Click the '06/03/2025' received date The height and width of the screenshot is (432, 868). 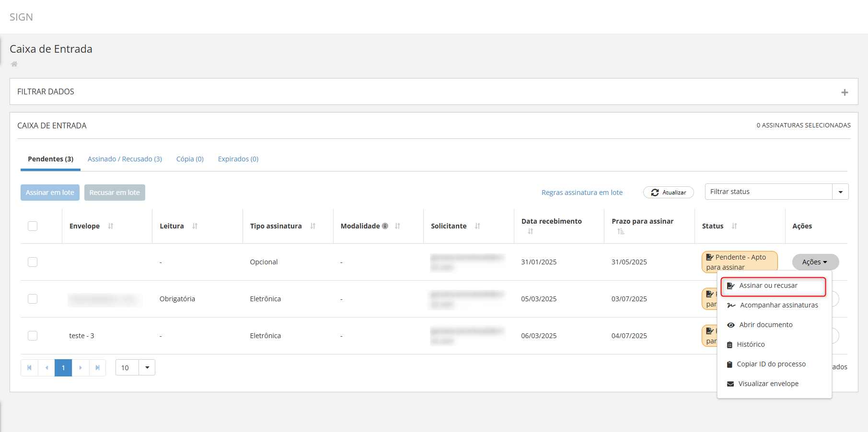[x=539, y=336]
